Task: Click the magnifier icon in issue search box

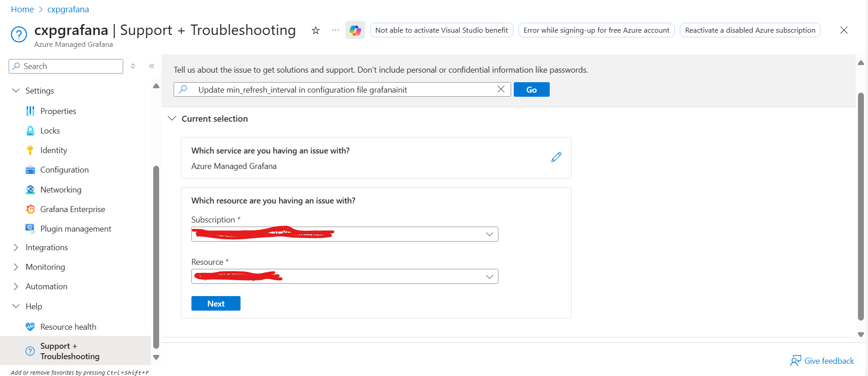Action: tap(183, 89)
